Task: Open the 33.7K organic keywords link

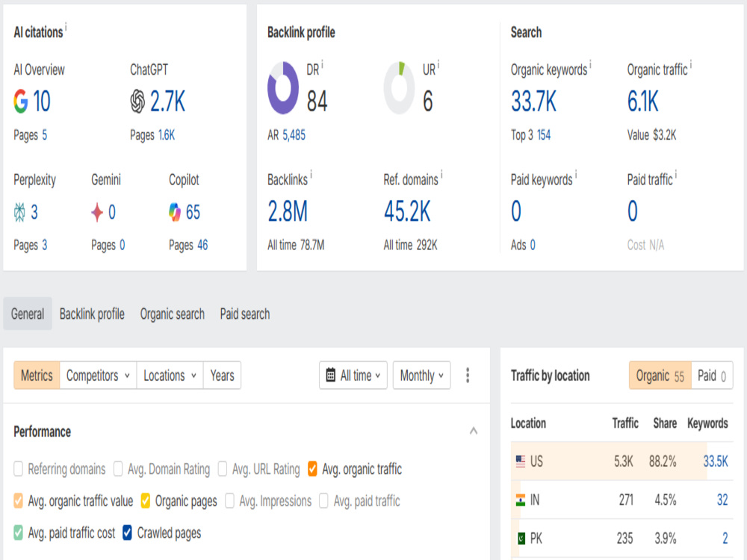Action: [x=533, y=102]
